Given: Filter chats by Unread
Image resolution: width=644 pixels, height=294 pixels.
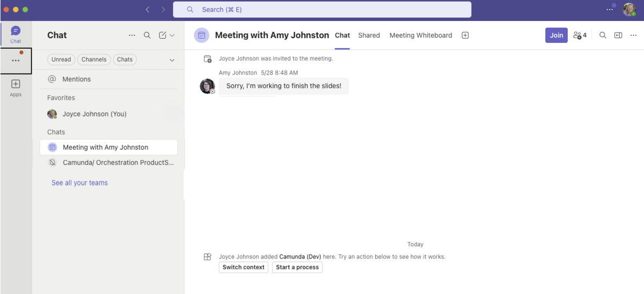Looking at the screenshot, I should point(61,60).
